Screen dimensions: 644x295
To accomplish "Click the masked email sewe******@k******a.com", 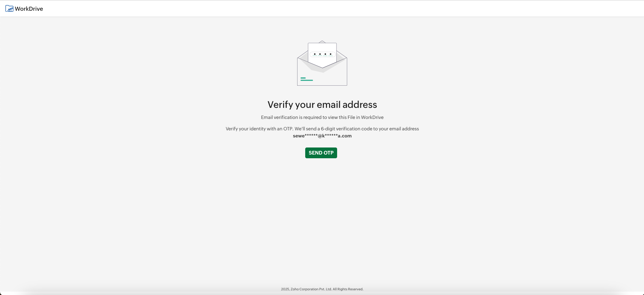I will click(x=322, y=136).
